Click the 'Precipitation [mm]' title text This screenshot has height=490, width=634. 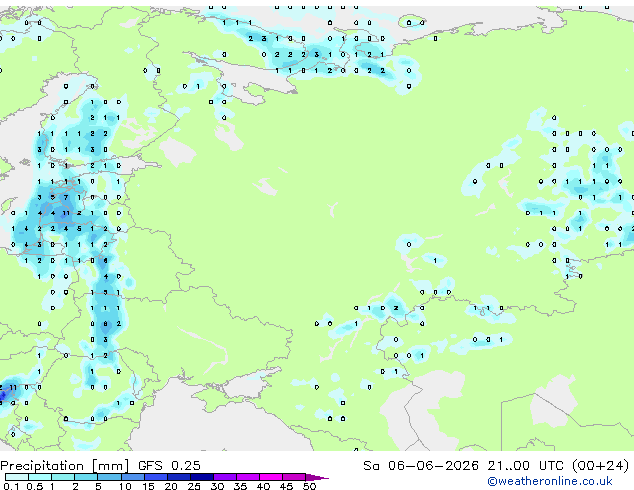point(65,466)
